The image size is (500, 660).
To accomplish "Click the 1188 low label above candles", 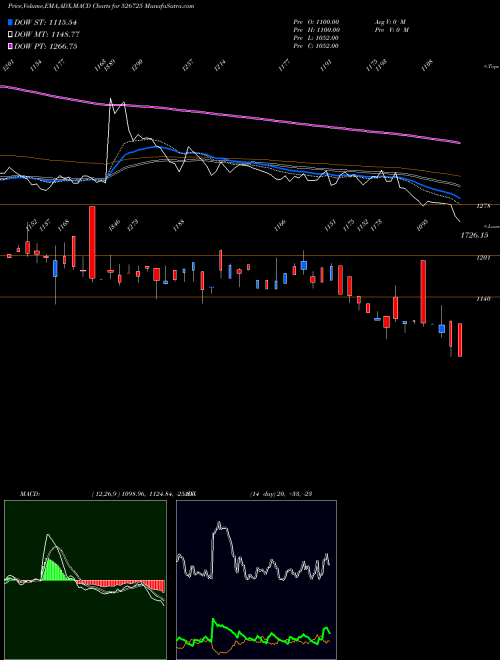I will coord(179,225).
